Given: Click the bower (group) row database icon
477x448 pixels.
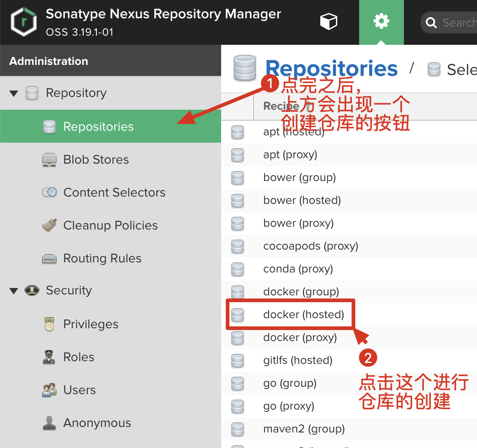Looking at the screenshot, I should (238, 178).
